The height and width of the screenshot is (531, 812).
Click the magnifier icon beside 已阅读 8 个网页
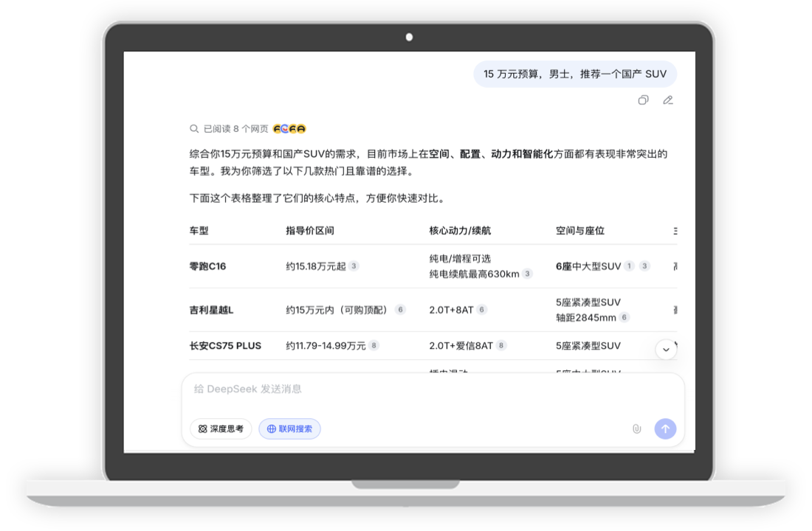coord(194,128)
